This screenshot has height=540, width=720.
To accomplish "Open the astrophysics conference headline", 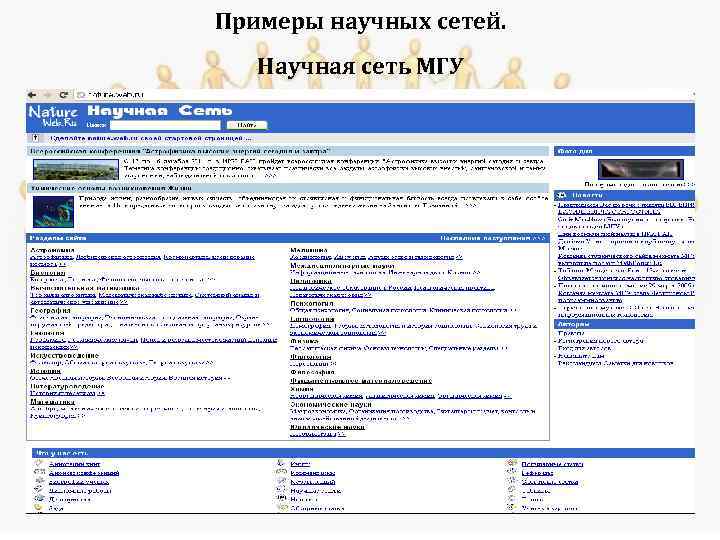I will point(180,151).
